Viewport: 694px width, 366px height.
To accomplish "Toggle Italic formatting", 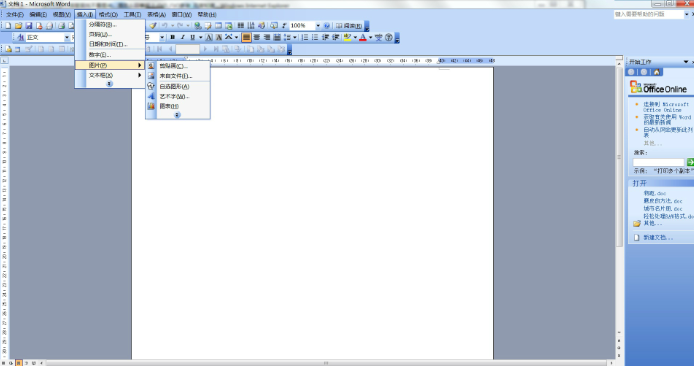I will (x=183, y=37).
